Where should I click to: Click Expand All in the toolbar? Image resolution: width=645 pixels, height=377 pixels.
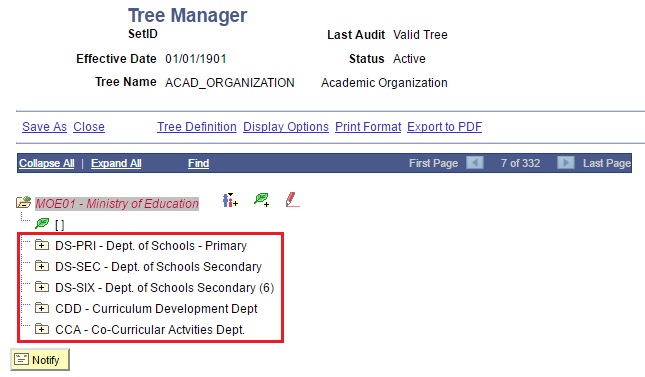(x=116, y=163)
